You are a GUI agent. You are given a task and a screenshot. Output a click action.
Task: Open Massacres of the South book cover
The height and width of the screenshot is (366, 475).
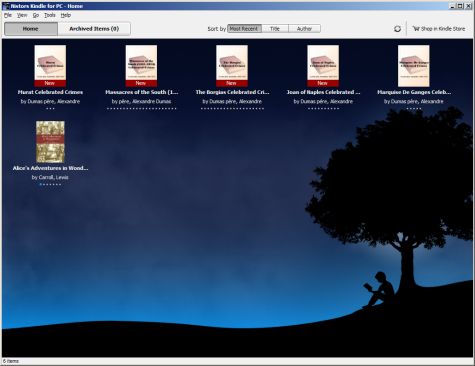point(141,66)
